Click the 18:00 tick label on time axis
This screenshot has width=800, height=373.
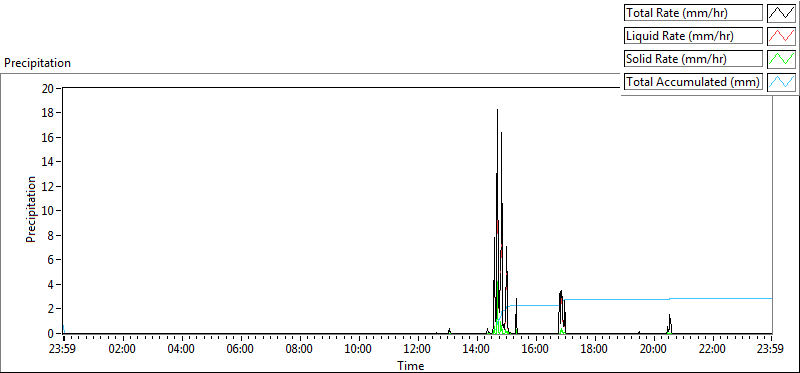(x=594, y=350)
